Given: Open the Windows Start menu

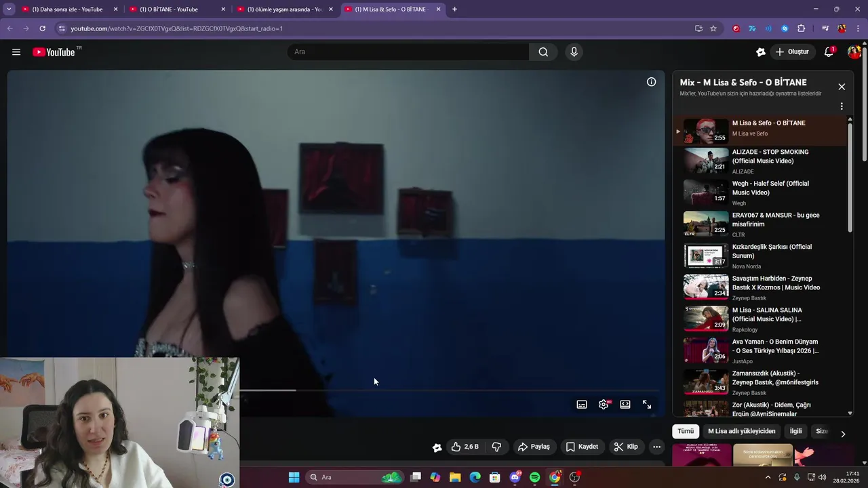Looking at the screenshot, I should click(x=294, y=477).
